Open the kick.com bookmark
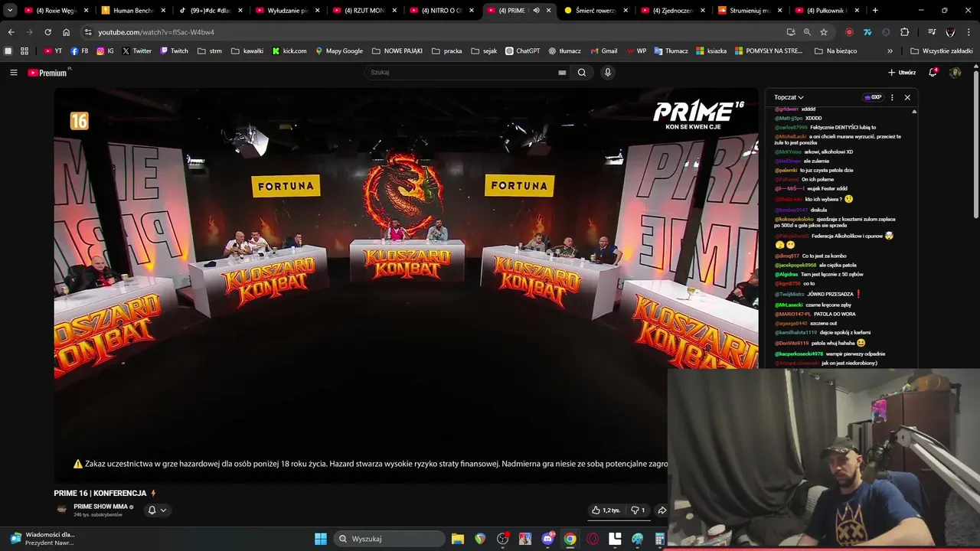The width and height of the screenshot is (980, 551). point(289,51)
